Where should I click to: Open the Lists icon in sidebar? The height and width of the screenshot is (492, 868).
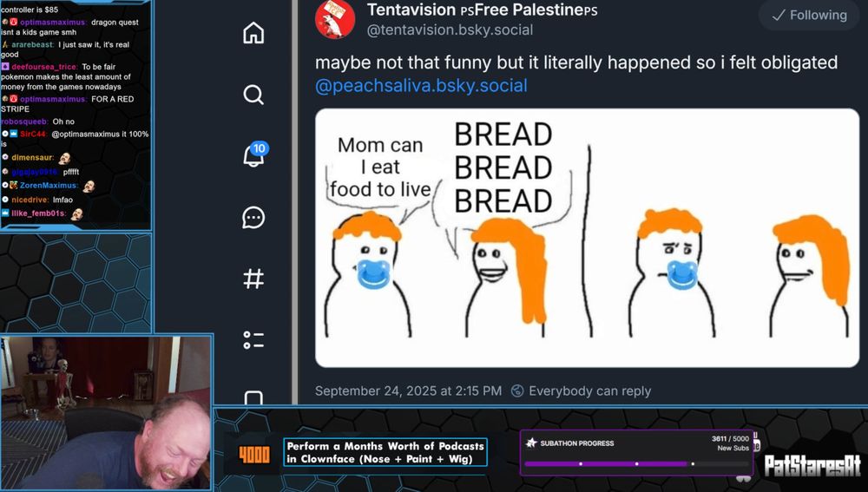pos(253,340)
